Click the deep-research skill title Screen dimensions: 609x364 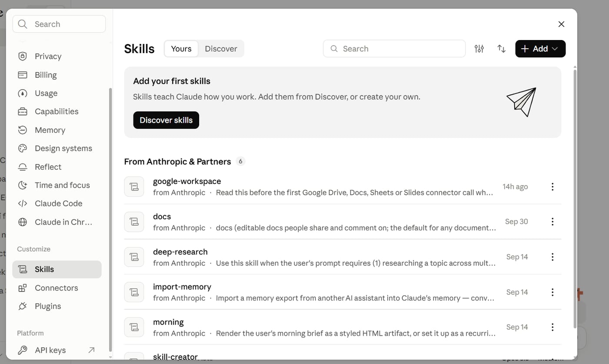pos(180,252)
